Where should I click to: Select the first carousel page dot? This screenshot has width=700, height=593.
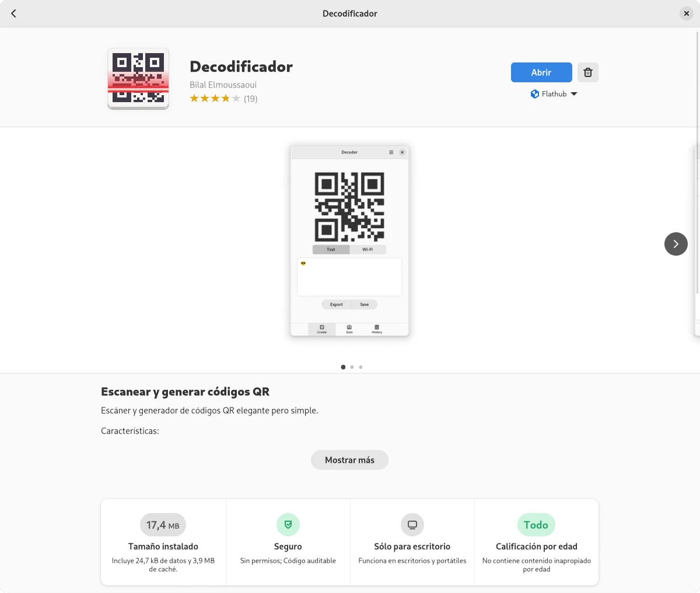pyautogui.click(x=343, y=367)
